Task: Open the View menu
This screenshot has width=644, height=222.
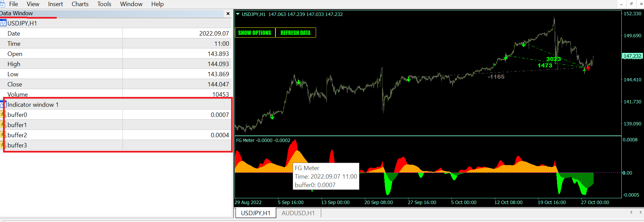Action: [x=33, y=4]
